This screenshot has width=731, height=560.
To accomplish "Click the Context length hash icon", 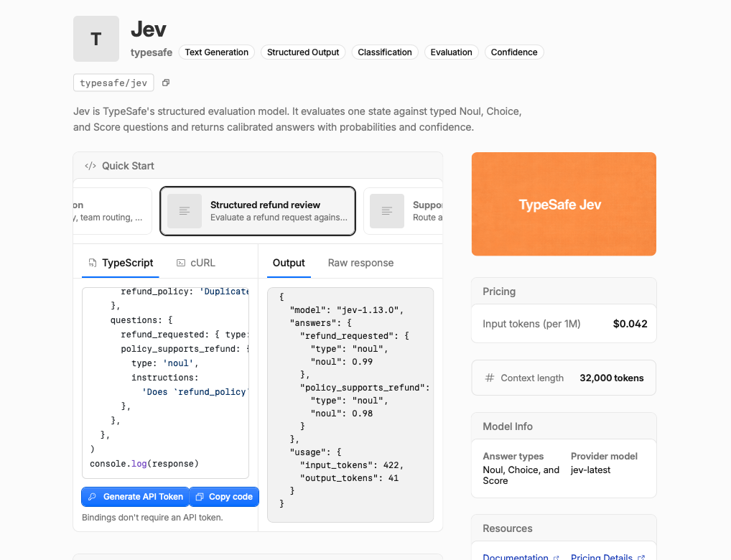I will [x=490, y=378].
